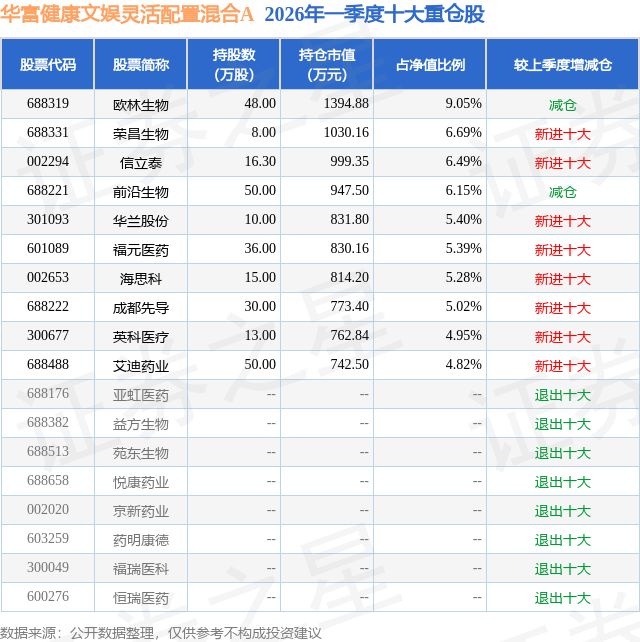This screenshot has width=640, height=642.
Task: Select stock name 前沿生物
Action: pyautogui.click(x=141, y=192)
